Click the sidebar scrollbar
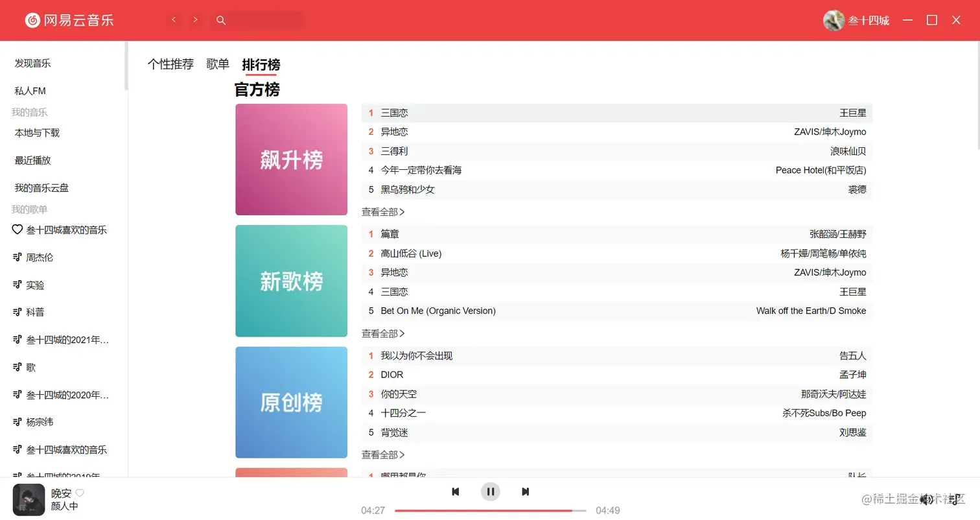The width and height of the screenshot is (980, 520). 126,66
